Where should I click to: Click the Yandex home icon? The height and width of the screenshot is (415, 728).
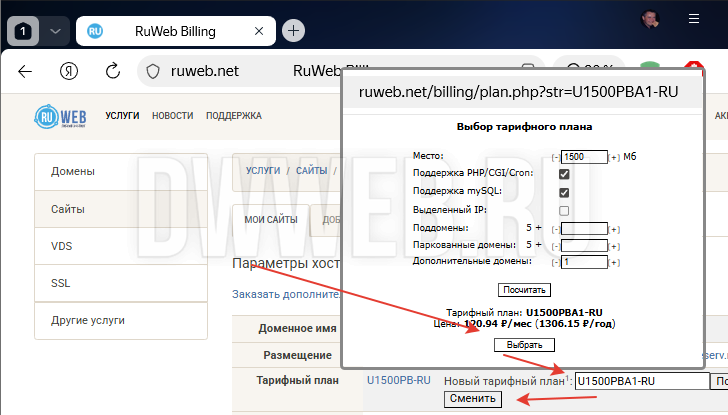[x=69, y=71]
